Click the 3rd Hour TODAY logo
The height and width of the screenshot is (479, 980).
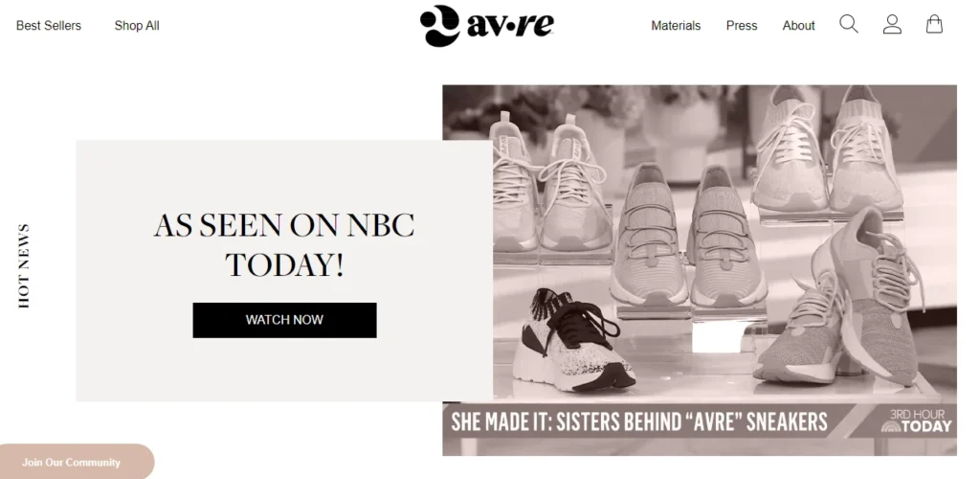click(x=916, y=421)
